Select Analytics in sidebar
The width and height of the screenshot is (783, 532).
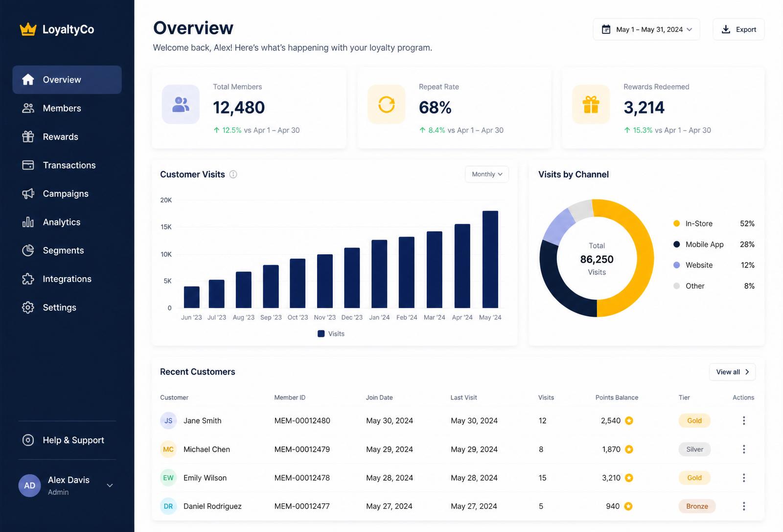coord(67,222)
